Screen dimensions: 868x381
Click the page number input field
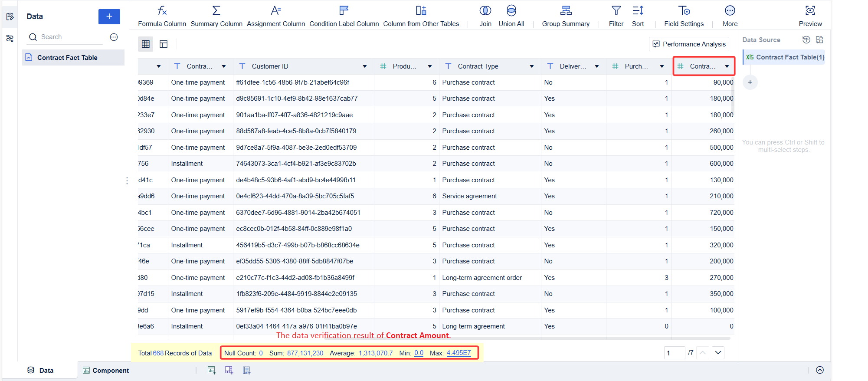674,353
